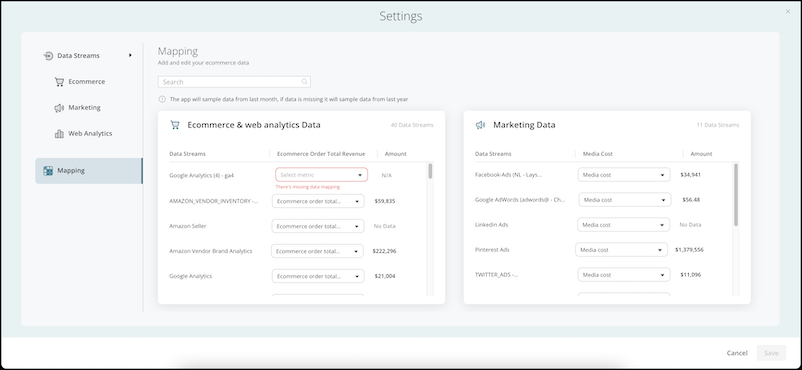Image resolution: width=802 pixels, height=370 pixels.
Task: Click the search magnifier icon
Action: coord(304,82)
